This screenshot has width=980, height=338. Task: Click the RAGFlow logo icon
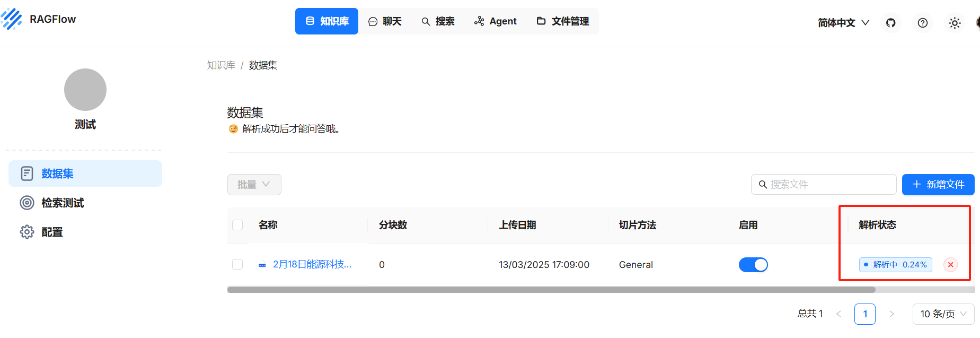(12, 19)
